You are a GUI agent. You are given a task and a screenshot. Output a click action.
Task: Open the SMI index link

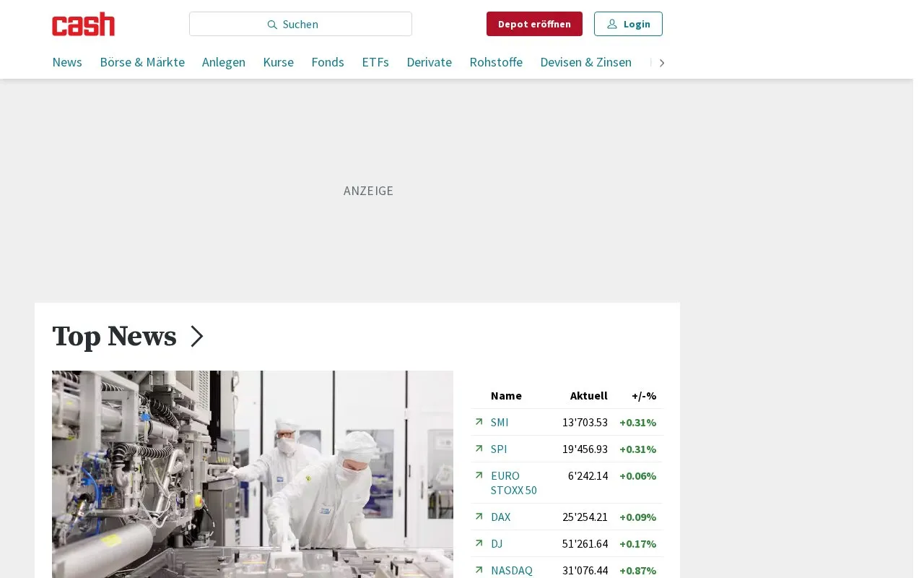[x=500, y=422]
